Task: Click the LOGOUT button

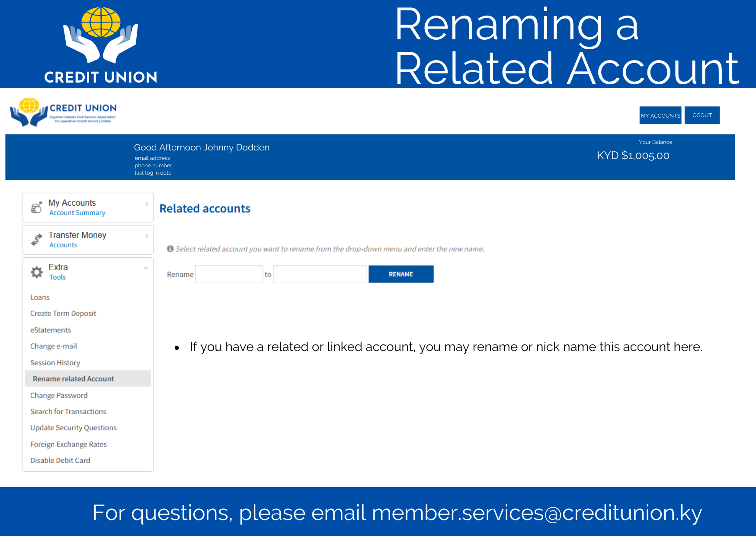Action: click(x=702, y=115)
